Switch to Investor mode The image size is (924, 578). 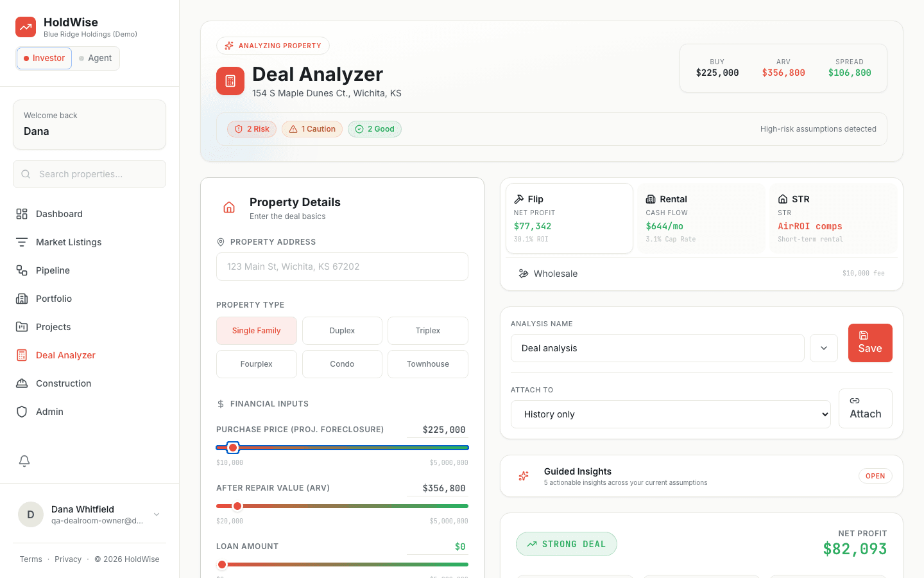click(x=44, y=58)
